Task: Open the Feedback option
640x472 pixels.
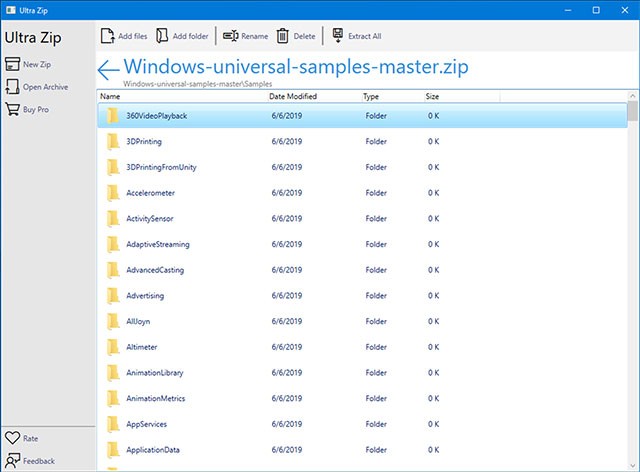Action: (13, 460)
